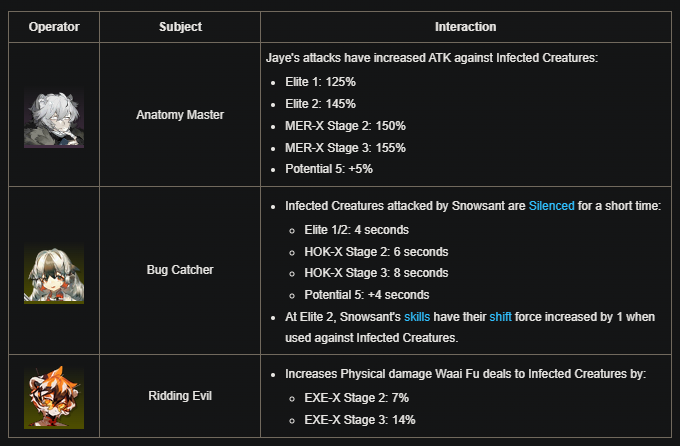
Task: Click the Elite 2: 145% list item
Action: [320, 104]
